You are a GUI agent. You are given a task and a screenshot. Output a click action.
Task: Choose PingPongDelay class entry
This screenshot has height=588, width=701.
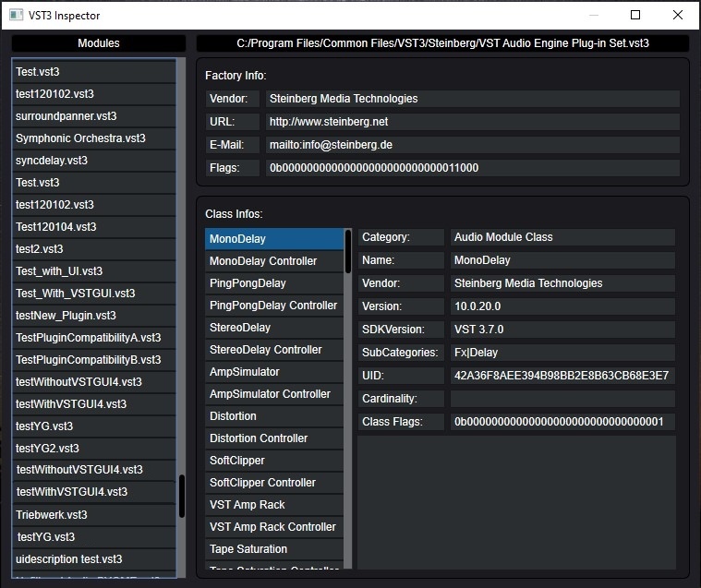pyautogui.click(x=274, y=283)
